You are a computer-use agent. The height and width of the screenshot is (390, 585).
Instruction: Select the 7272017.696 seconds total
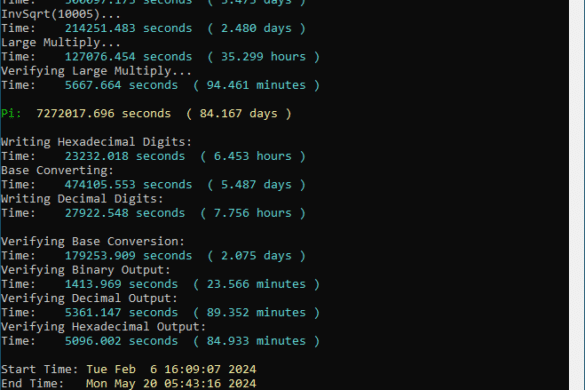click(x=104, y=113)
